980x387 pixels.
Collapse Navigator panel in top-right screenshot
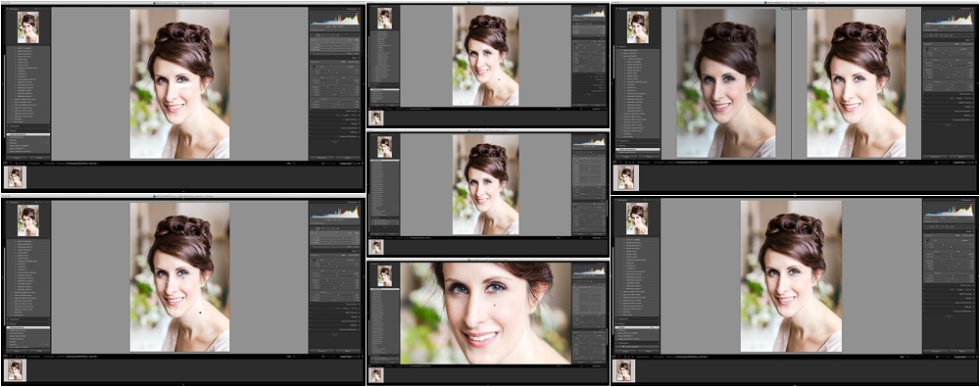pos(616,9)
